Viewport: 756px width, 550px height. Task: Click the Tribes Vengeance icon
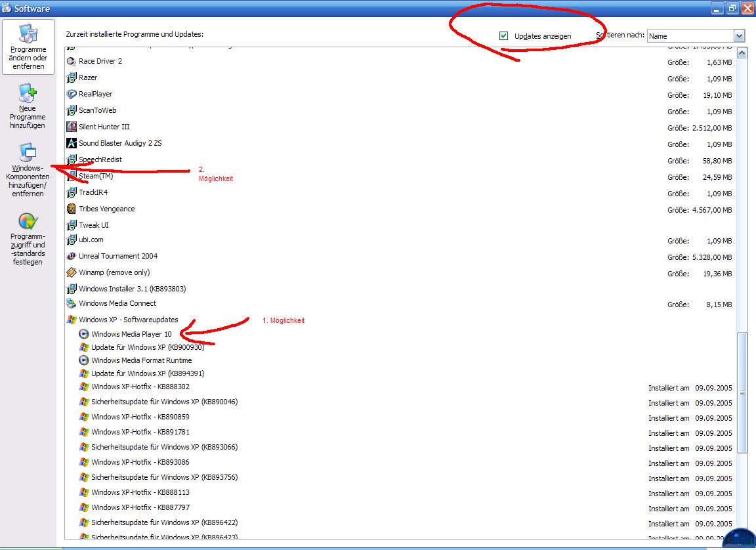[72, 209]
